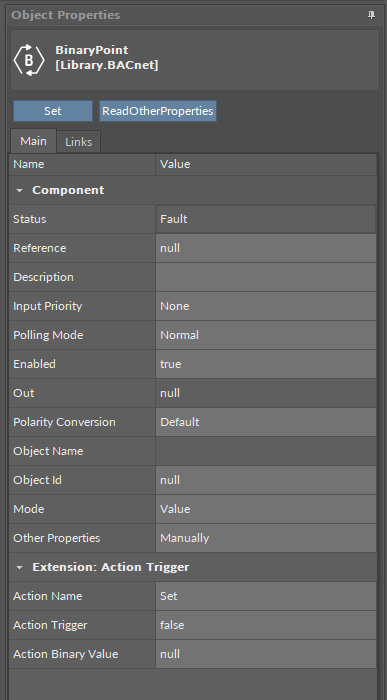Image resolution: width=387 pixels, height=700 pixels.
Task: Toggle the Action Trigger false value
Action: (x=266, y=625)
